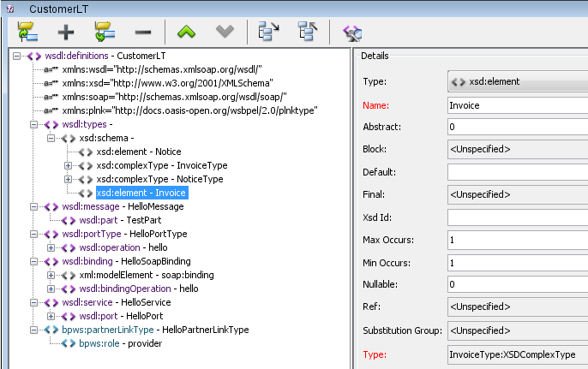The width and height of the screenshot is (588, 369).
Task: Select the xmlns:xsd attribute row
Action: click(x=168, y=83)
